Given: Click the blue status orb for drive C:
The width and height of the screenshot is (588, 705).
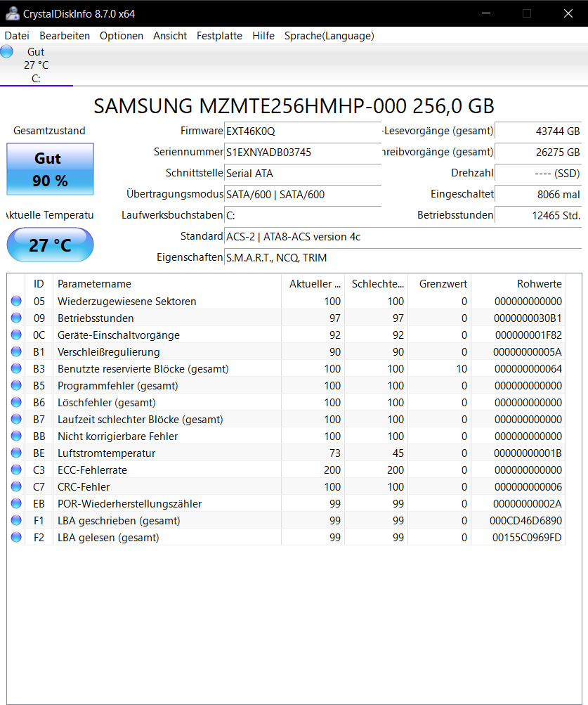Looking at the screenshot, I should click(7, 51).
